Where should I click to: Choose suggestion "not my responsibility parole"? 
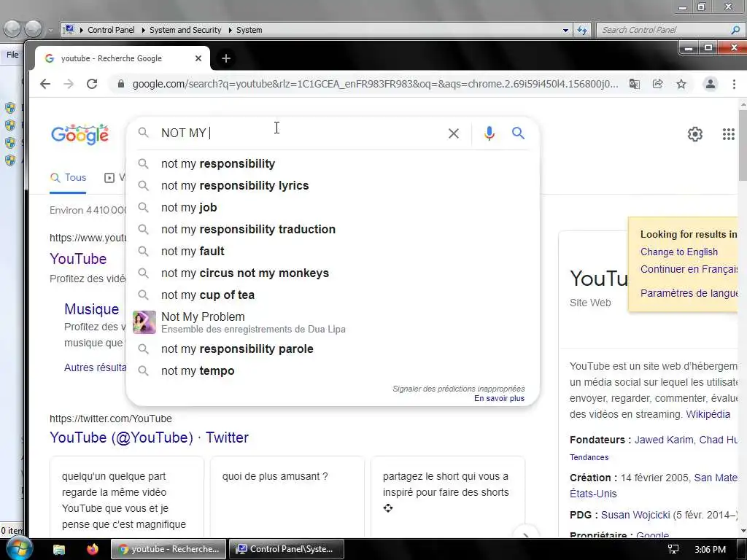pos(333,349)
